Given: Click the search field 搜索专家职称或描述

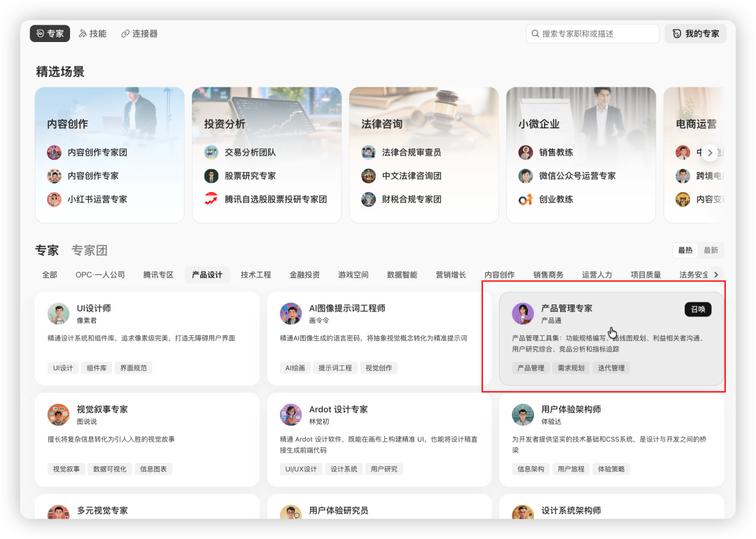Looking at the screenshot, I should point(592,34).
